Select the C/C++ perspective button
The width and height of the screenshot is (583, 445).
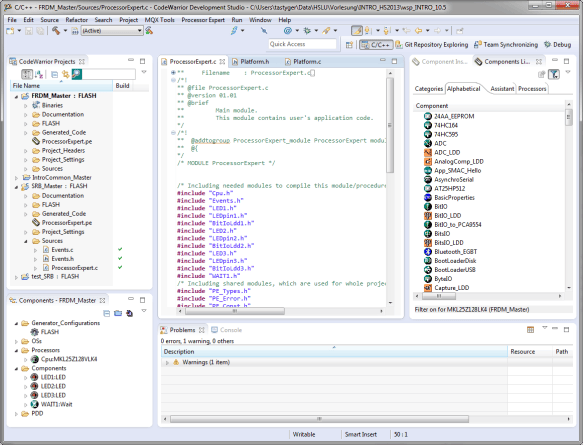[376, 45]
